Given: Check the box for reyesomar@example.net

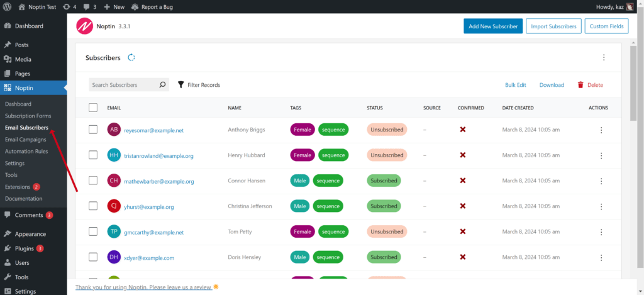Looking at the screenshot, I should point(93,130).
